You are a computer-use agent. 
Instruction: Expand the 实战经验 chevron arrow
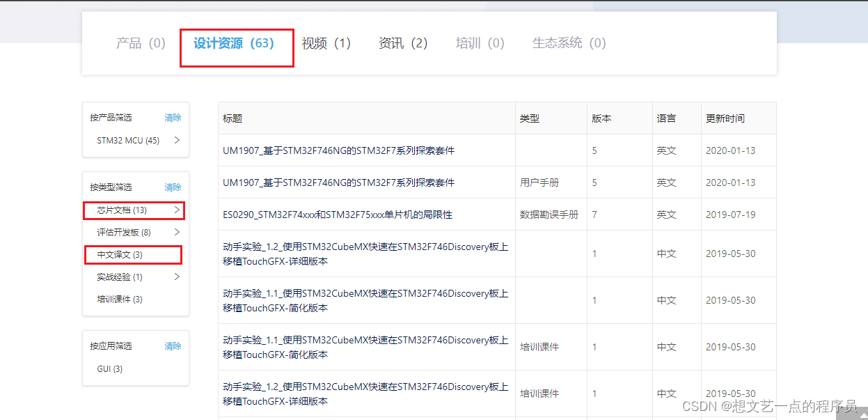(177, 277)
